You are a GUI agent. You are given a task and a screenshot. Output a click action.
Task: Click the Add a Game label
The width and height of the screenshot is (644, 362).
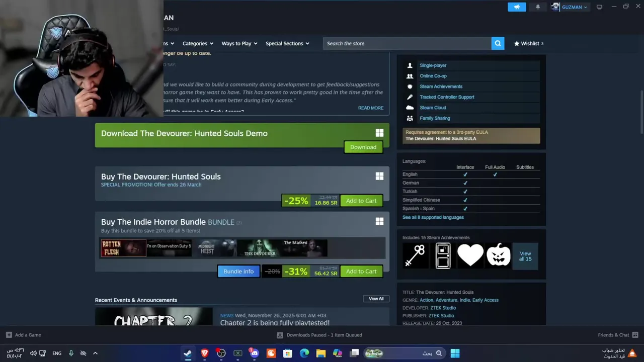click(x=28, y=335)
